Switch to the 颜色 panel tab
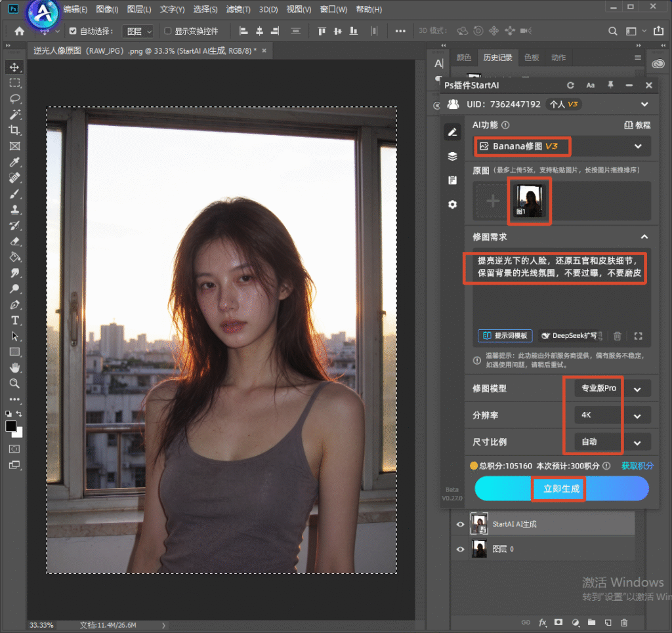 click(464, 57)
